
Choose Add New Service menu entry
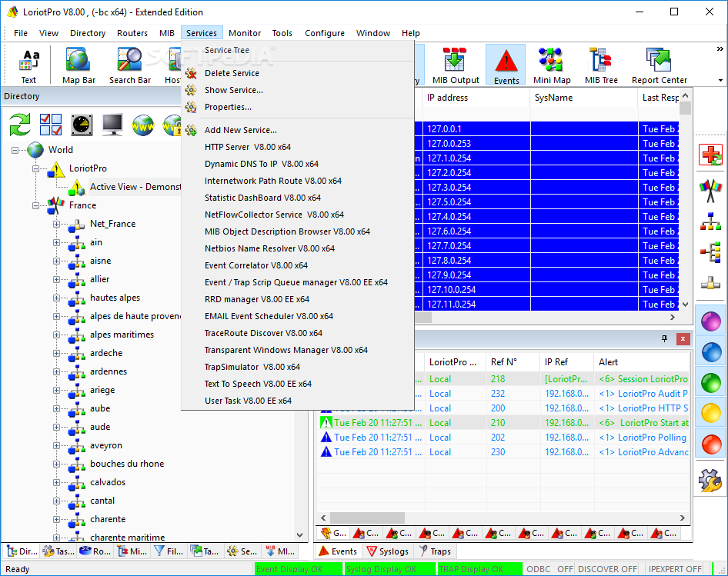click(298, 131)
